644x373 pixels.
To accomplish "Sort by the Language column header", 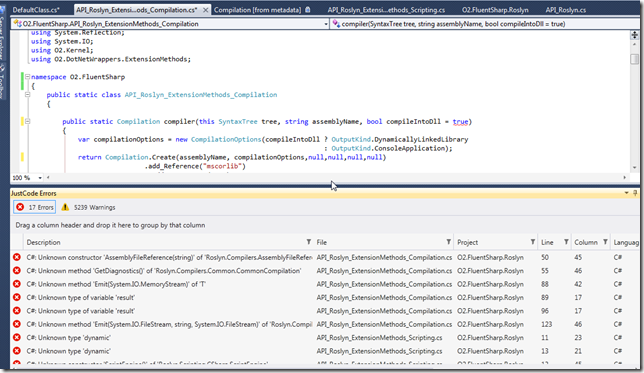I will click(626, 242).
